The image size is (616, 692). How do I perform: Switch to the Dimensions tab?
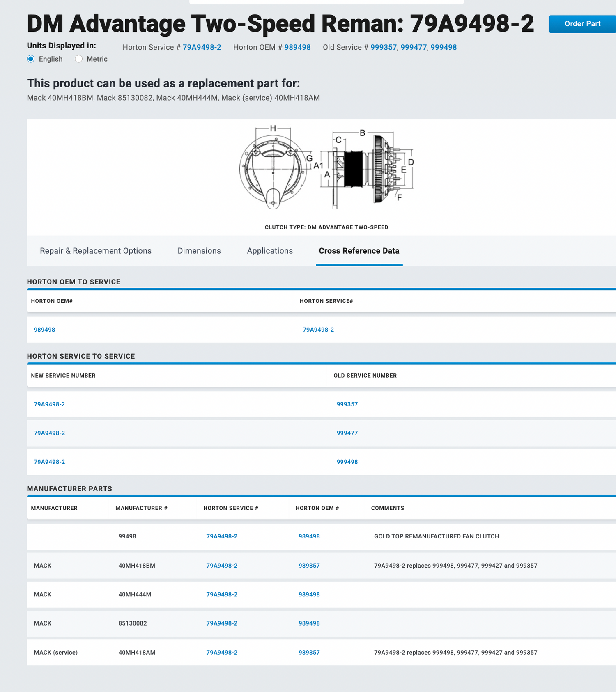(x=199, y=251)
